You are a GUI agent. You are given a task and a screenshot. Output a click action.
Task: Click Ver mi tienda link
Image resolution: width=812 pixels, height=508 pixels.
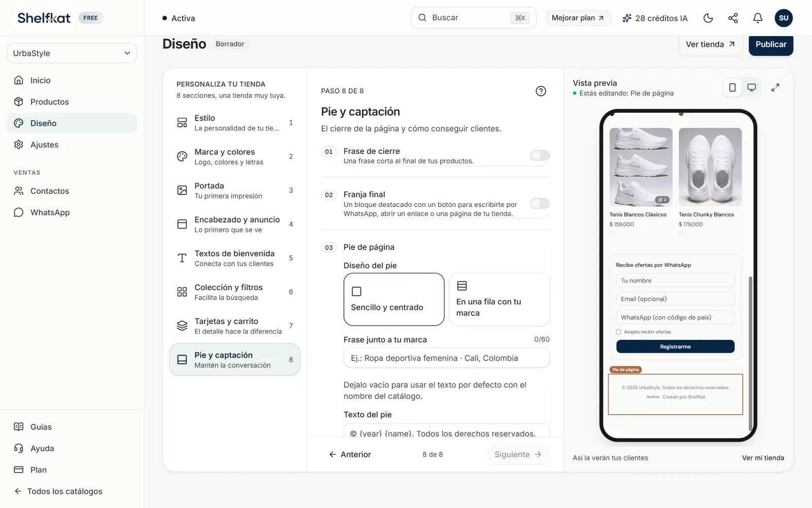point(763,458)
